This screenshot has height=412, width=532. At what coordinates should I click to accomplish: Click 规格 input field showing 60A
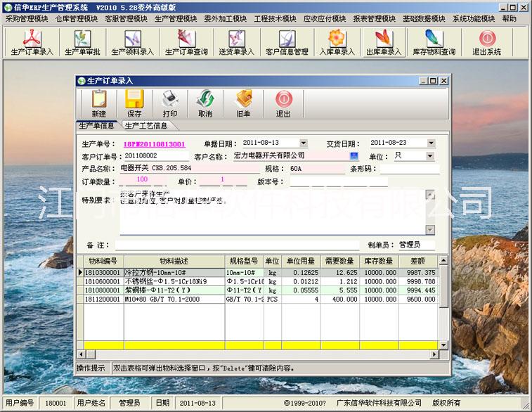(x=316, y=168)
